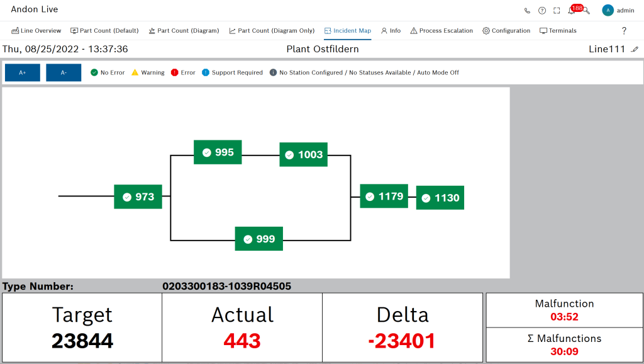
Task: Open the Line Overview tab
Action: (36, 30)
